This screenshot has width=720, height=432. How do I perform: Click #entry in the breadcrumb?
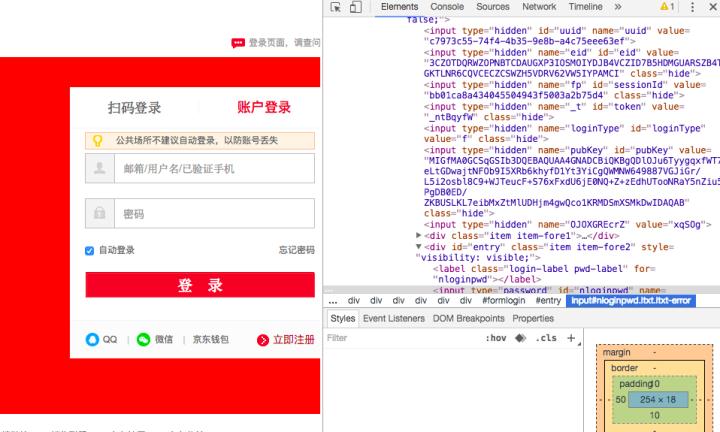coord(548,301)
